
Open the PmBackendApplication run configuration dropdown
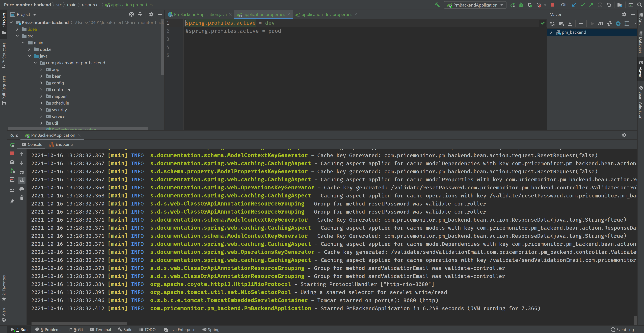(x=475, y=5)
